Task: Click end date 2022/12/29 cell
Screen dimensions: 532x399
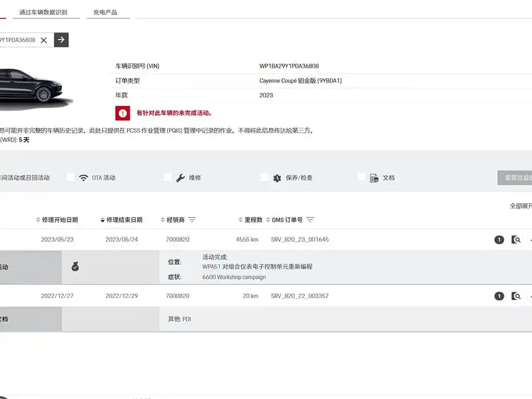Action: [122, 296]
